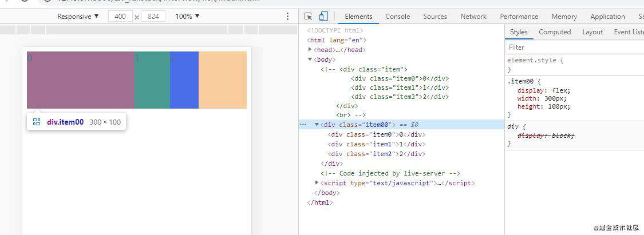Image resolution: width=644 pixels, height=235 pixels.
Task: Collapse the div class item00 node
Action: 317,125
